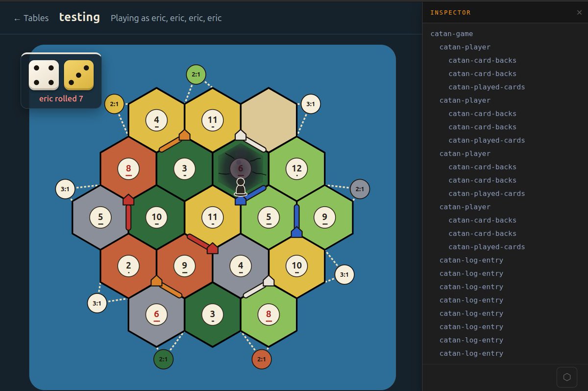Click the yellow 2:1 port marker
This screenshot has height=391, width=588.
click(115, 104)
